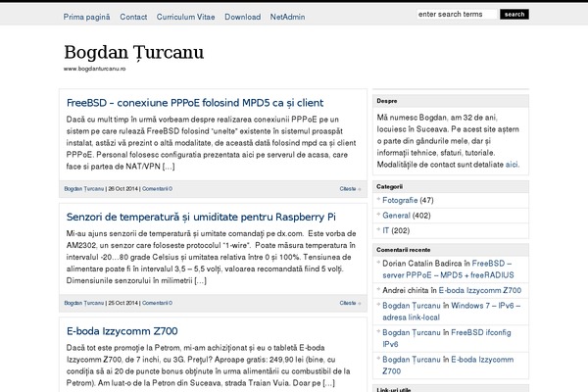Open the last recent comment's E-boda Izzycomm Z700 link
Screen dimensions: 588x392
point(448,366)
